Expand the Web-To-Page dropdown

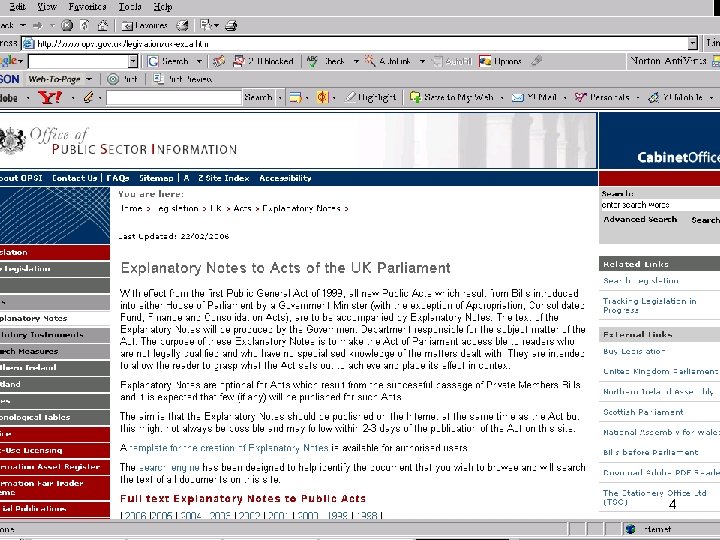(89, 79)
